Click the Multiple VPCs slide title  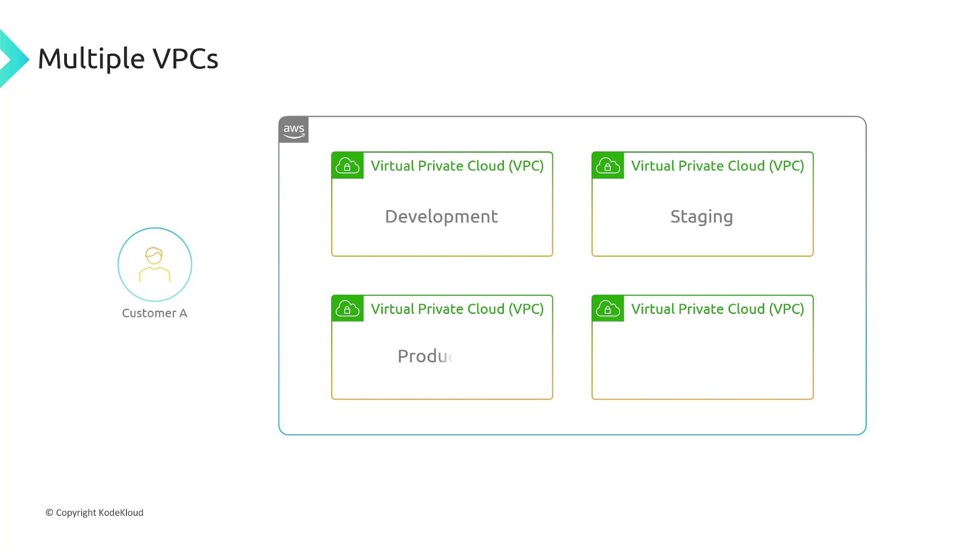click(128, 59)
